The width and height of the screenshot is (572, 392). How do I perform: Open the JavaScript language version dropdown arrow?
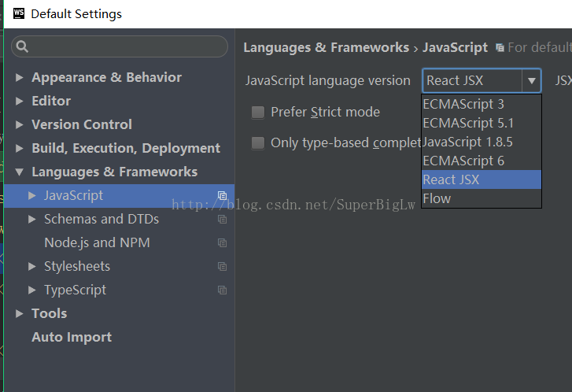(531, 80)
